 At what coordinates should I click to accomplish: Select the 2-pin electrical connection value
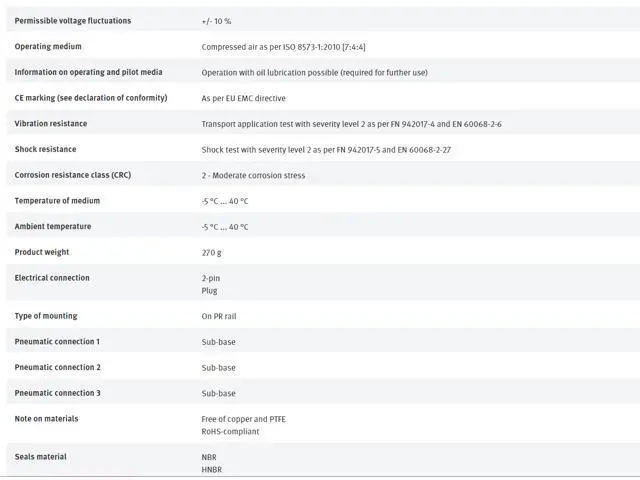pos(211,278)
